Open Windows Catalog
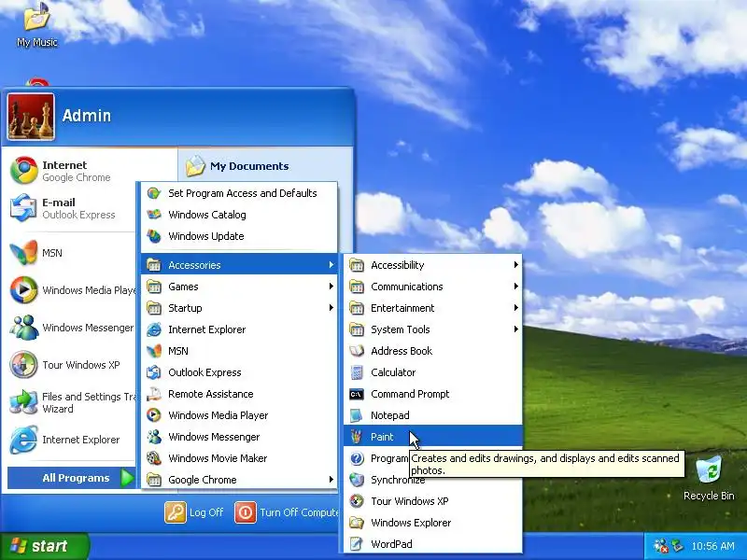Screen dimensions: 747x560 tap(239, 215)
